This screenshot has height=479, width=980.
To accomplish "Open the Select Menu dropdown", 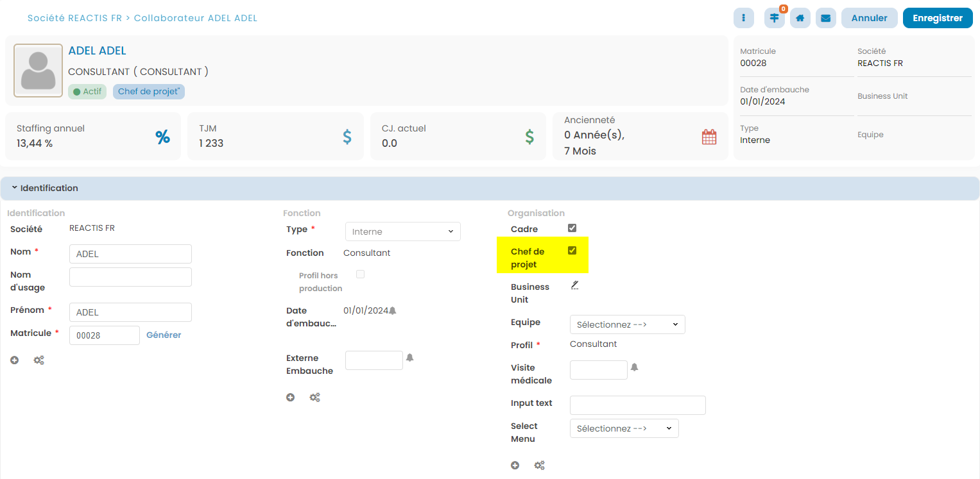I will [624, 428].
